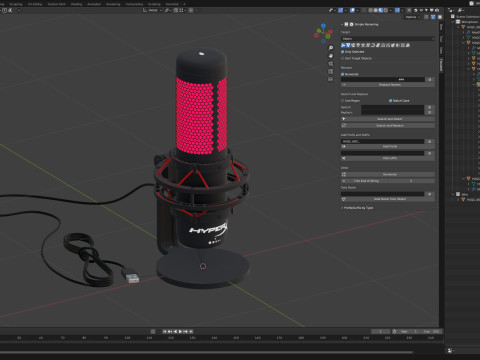Click the Add Prefix button

[x=388, y=146]
